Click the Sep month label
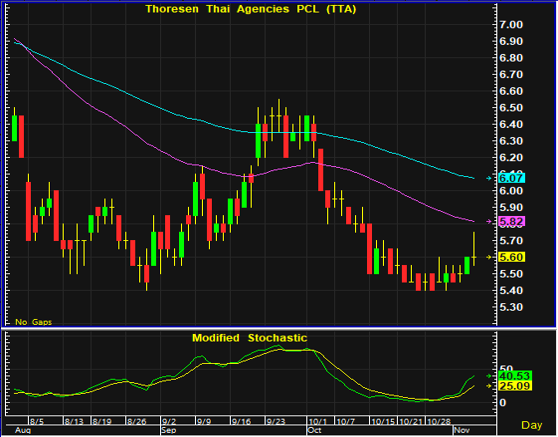 169,430
